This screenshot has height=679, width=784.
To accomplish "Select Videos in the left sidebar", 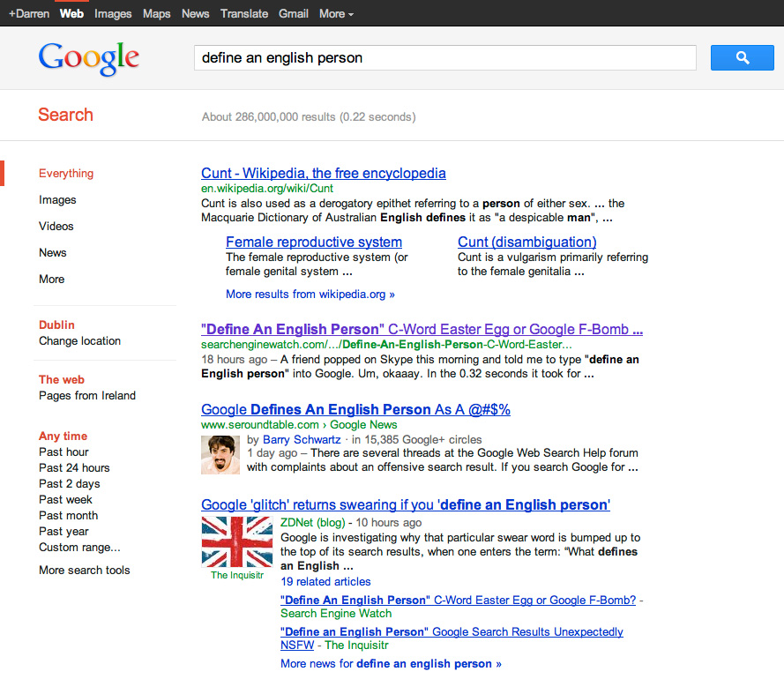I will point(56,226).
